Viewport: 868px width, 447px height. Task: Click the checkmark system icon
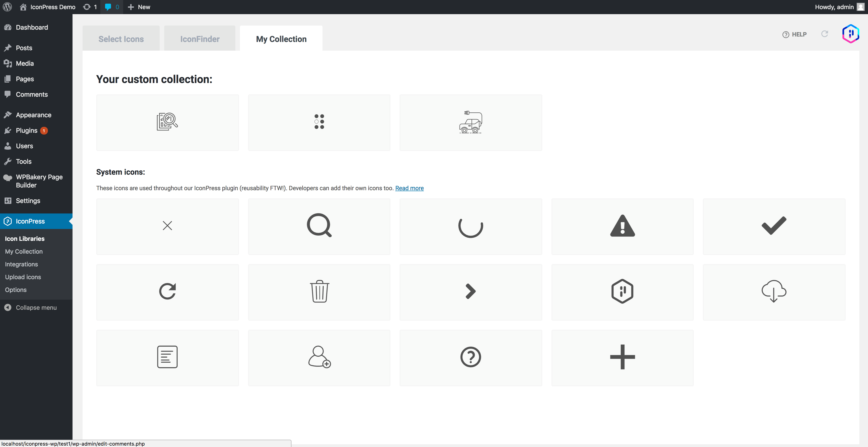pos(774,226)
